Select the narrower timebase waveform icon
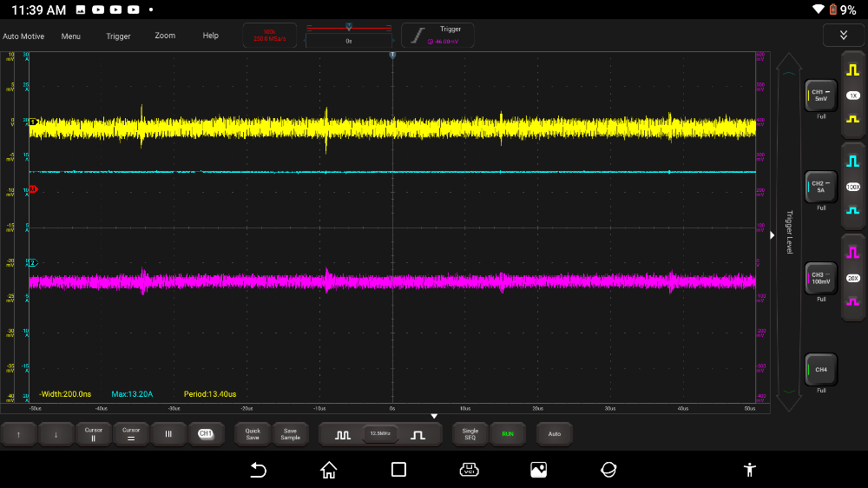This screenshot has width=868, height=488. [x=418, y=434]
